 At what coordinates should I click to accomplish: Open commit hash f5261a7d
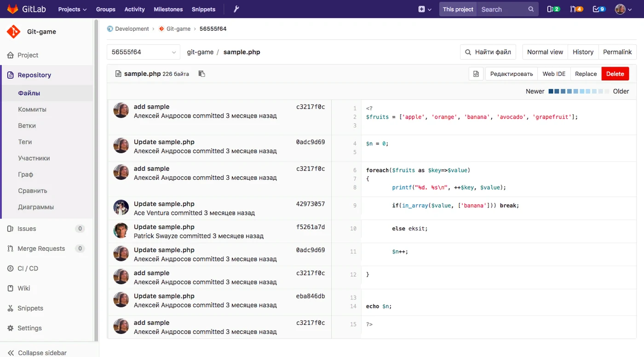click(x=310, y=227)
